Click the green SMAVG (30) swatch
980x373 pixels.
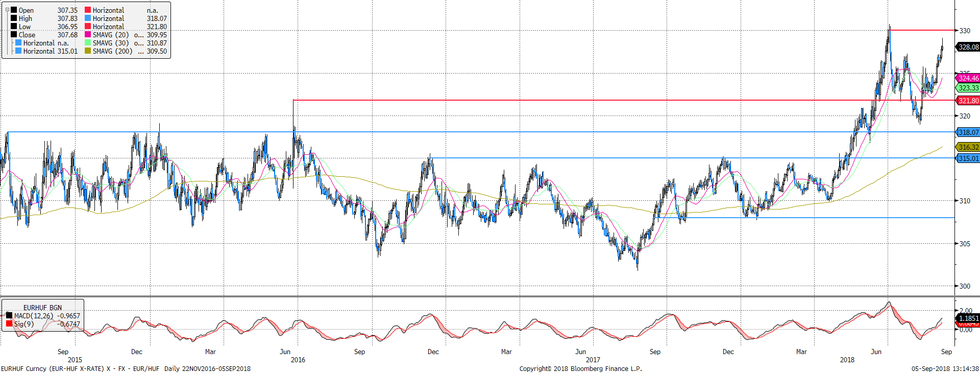[x=88, y=42]
